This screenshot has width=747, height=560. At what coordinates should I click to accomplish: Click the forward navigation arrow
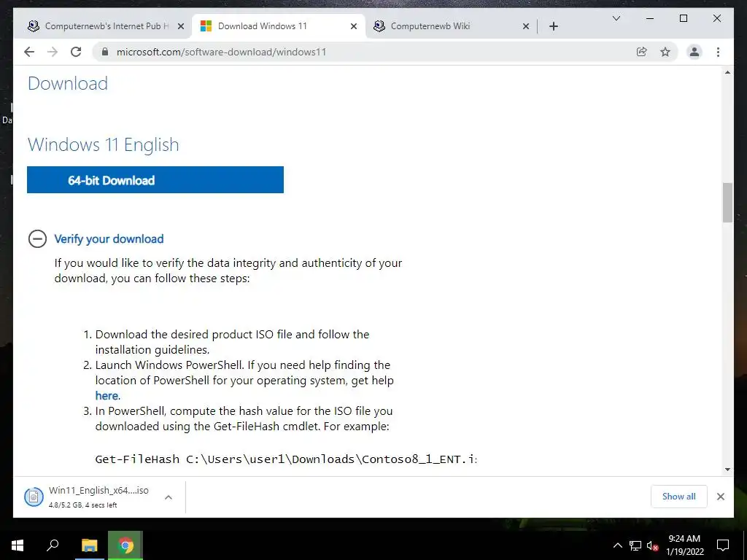[x=53, y=52]
